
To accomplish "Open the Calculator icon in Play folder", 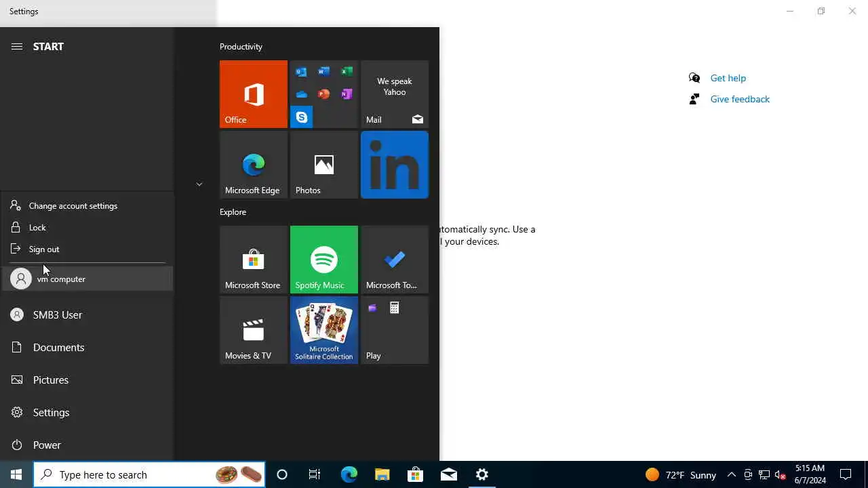I will tap(395, 308).
